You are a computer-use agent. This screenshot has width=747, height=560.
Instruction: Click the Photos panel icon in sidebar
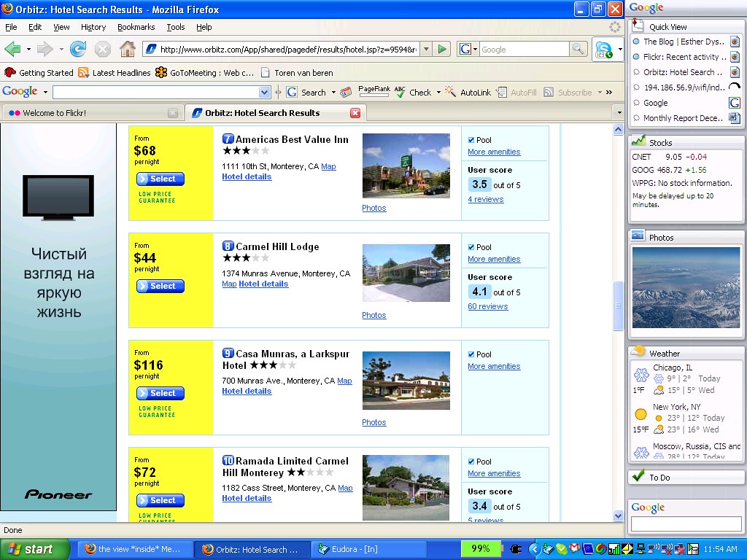tap(638, 236)
